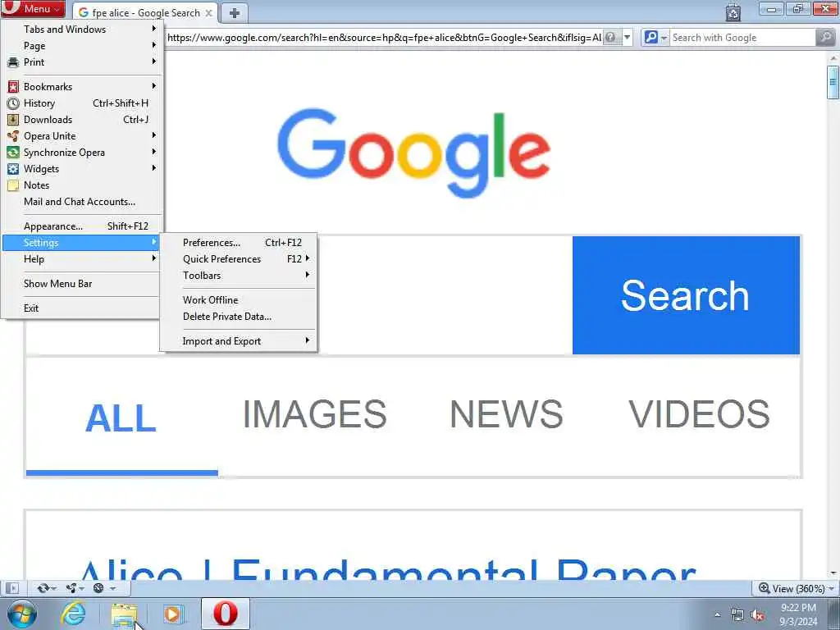Open the Alice Fundamental Paper result link
Image resolution: width=840 pixels, height=630 pixels.
tap(387, 569)
